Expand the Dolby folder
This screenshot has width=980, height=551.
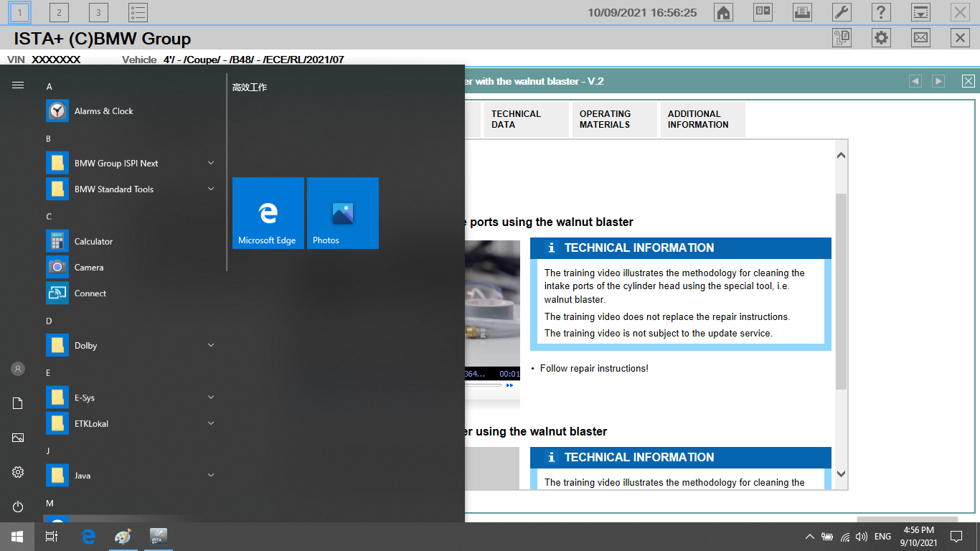[x=131, y=346]
